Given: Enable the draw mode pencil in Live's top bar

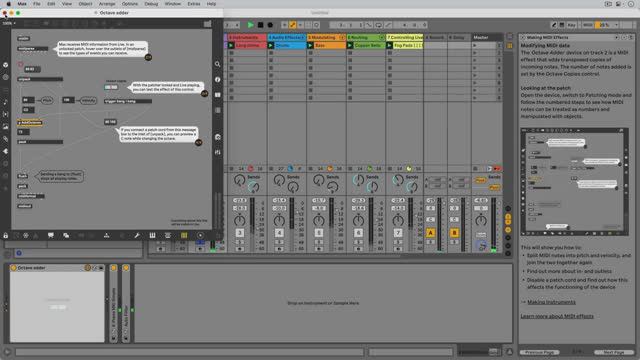Looking at the screenshot, I should [x=554, y=25].
